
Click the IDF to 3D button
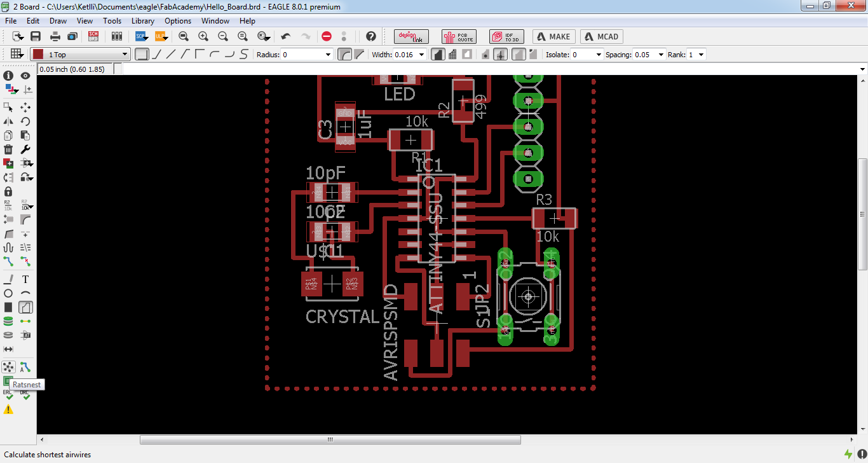[506, 37]
